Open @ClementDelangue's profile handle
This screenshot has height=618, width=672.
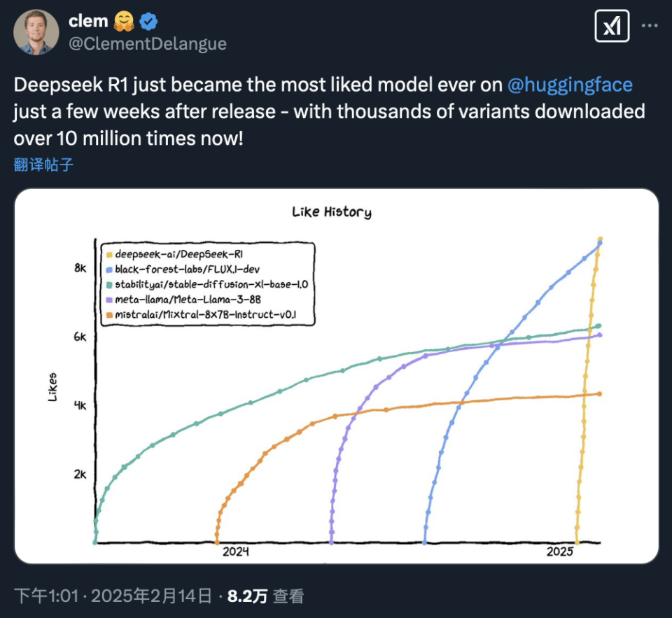pyautogui.click(x=147, y=43)
